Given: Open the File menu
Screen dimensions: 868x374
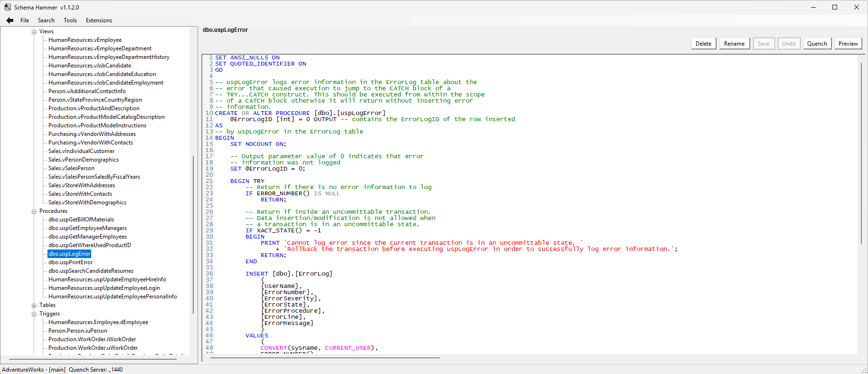Looking at the screenshot, I should coord(25,20).
